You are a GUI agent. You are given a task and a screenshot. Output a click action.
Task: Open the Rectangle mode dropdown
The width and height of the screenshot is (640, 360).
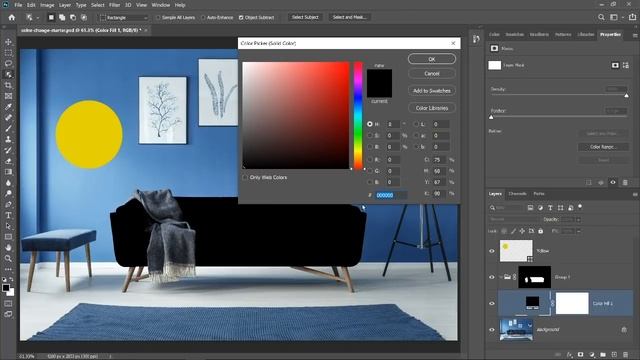[124, 18]
